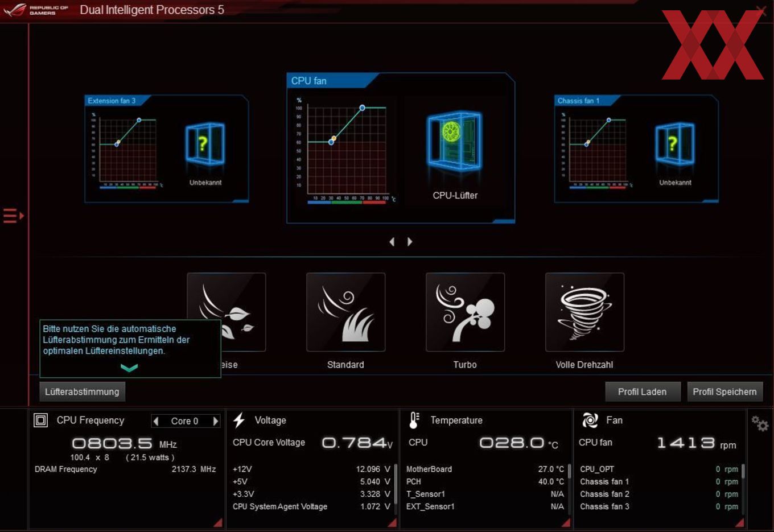This screenshot has width=774, height=532.
Task: Click the T_Sensor1 row
Action: click(x=485, y=494)
